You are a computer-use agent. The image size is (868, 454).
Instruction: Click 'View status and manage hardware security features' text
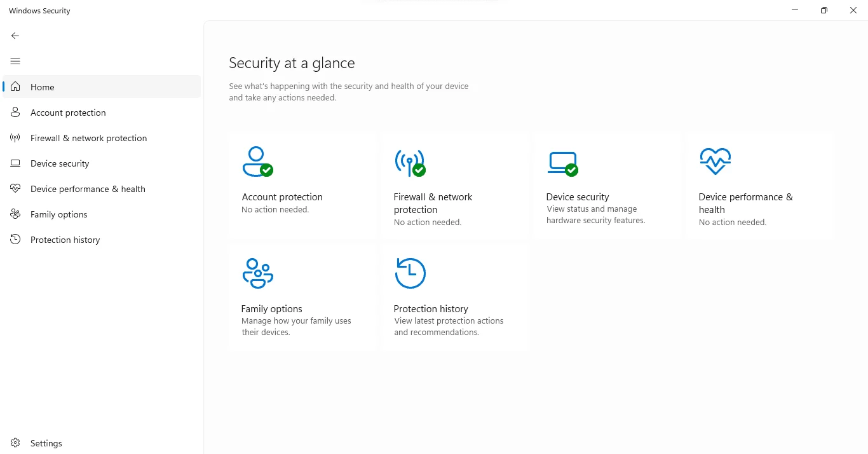596,215
